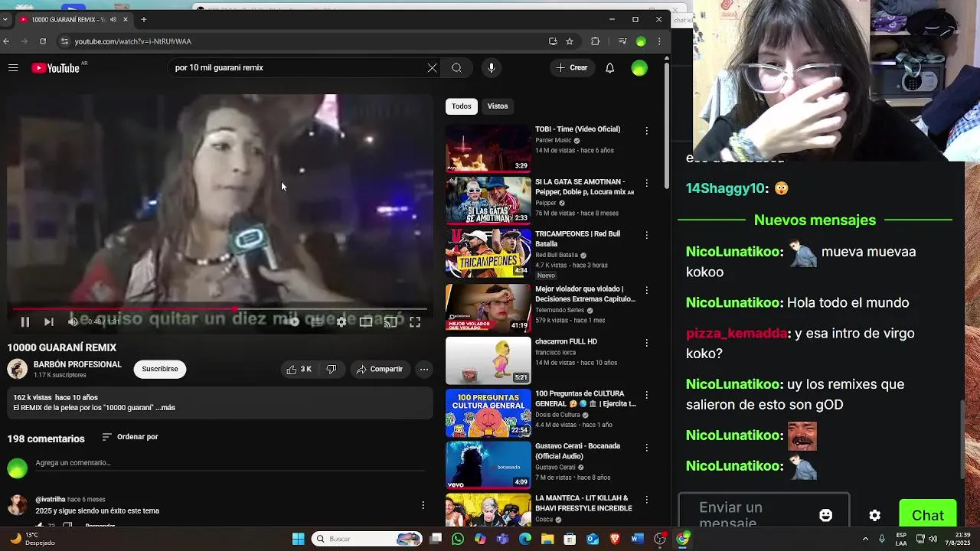
Task: Open YouTube notifications bell
Action: pyautogui.click(x=609, y=68)
